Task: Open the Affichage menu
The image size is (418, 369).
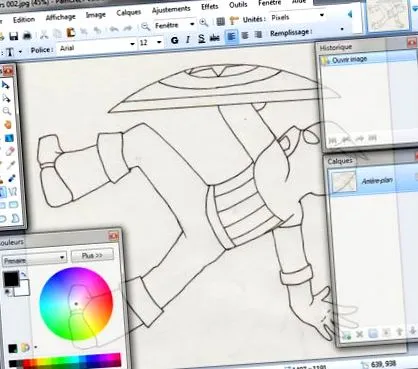Action: 60,17
